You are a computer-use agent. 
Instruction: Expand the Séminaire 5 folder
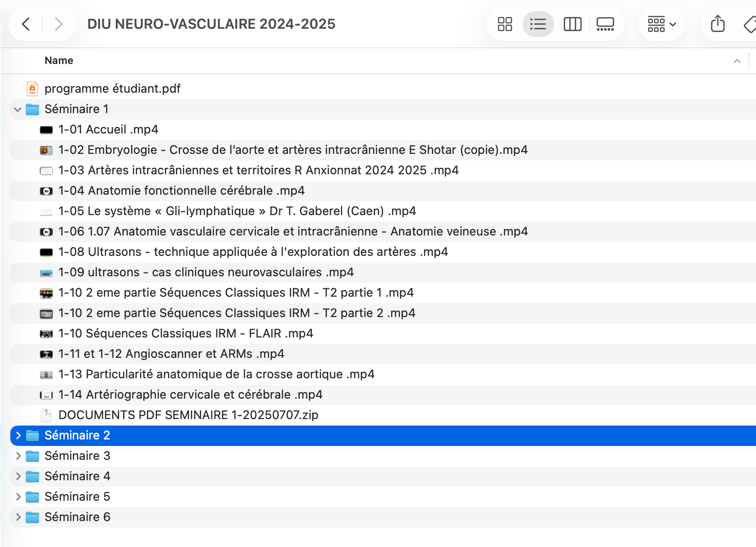point(18,497)
